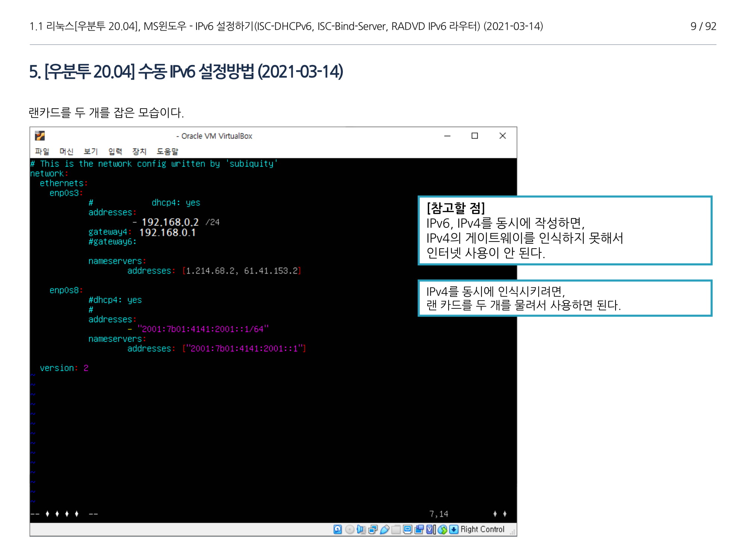Click the shared folders status icon

coord(396,529)
